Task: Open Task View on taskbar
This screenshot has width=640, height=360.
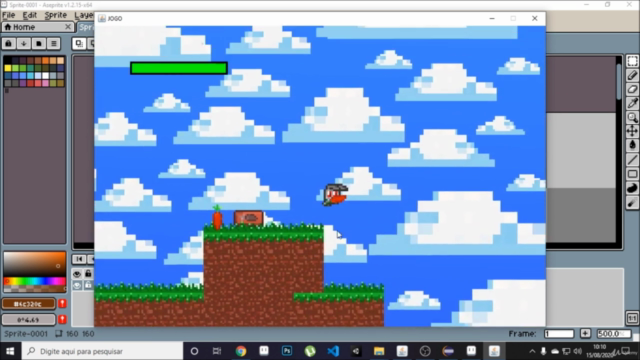Action: 217,351
